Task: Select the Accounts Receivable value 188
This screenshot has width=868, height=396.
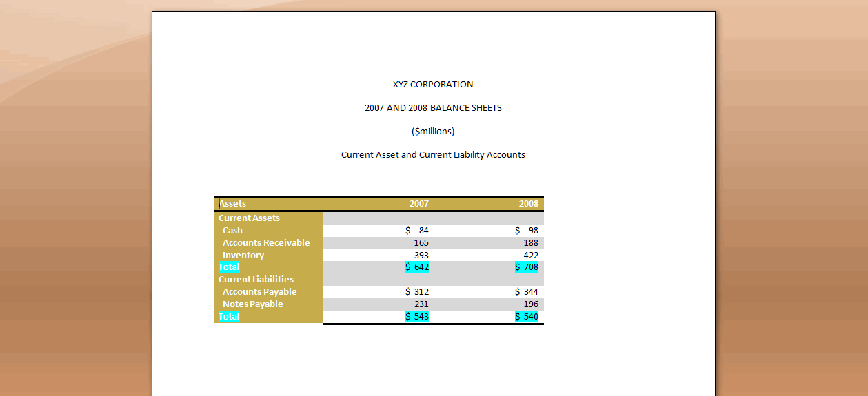Action: [x=531, y=243]
